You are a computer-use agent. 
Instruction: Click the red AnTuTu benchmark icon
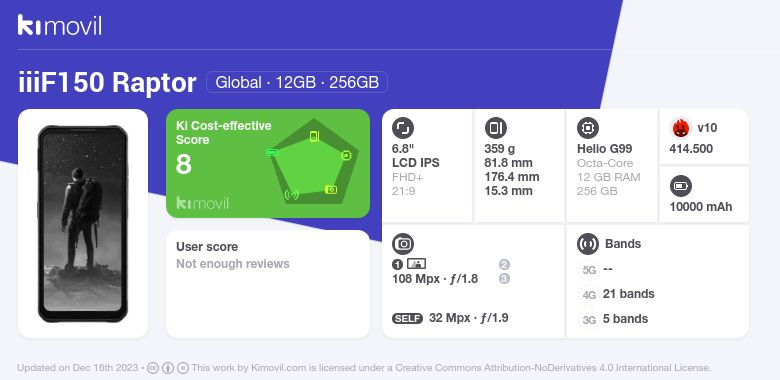(681, 128)
